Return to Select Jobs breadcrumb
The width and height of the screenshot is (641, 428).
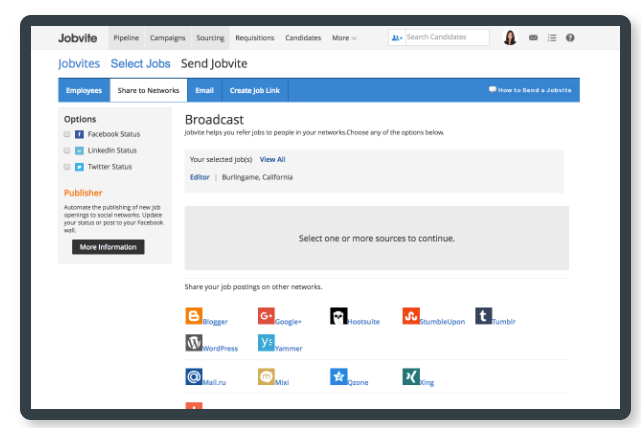click(140, 63)
